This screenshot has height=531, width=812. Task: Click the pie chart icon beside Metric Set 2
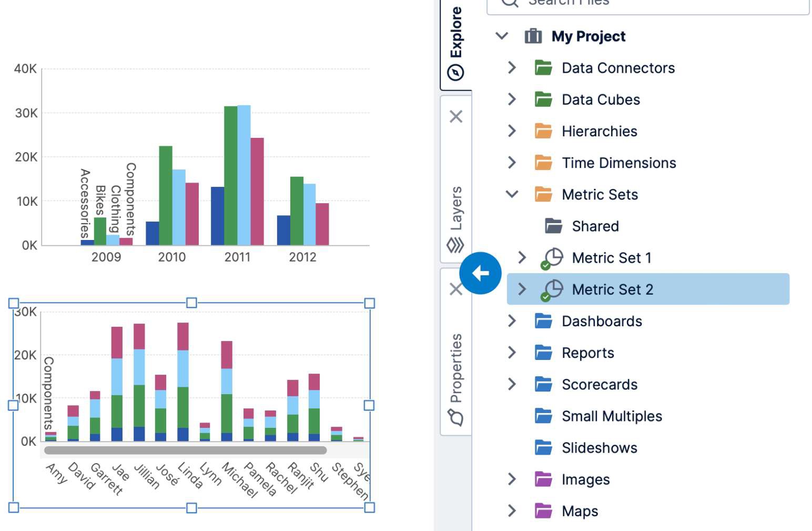[555, 289]
